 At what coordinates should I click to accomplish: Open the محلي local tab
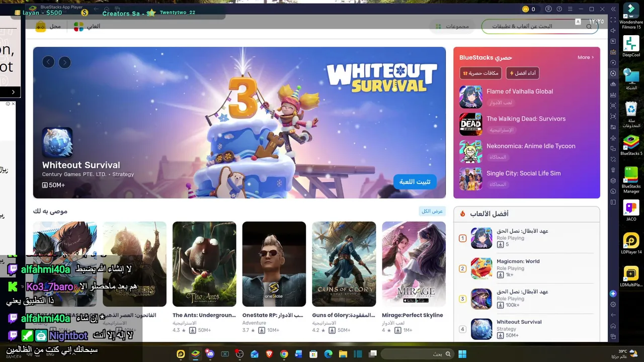pyautogui.click(x=48, y=27)
